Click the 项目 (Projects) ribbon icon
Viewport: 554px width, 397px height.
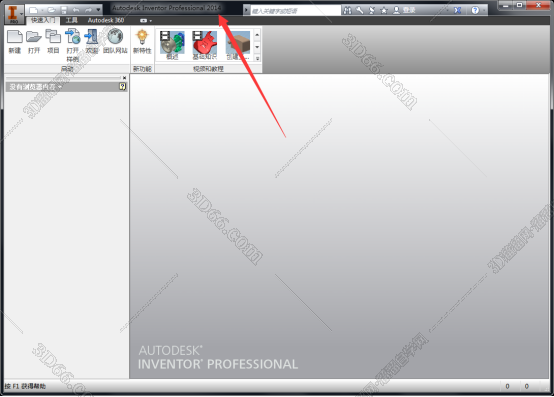pos(53,42)
